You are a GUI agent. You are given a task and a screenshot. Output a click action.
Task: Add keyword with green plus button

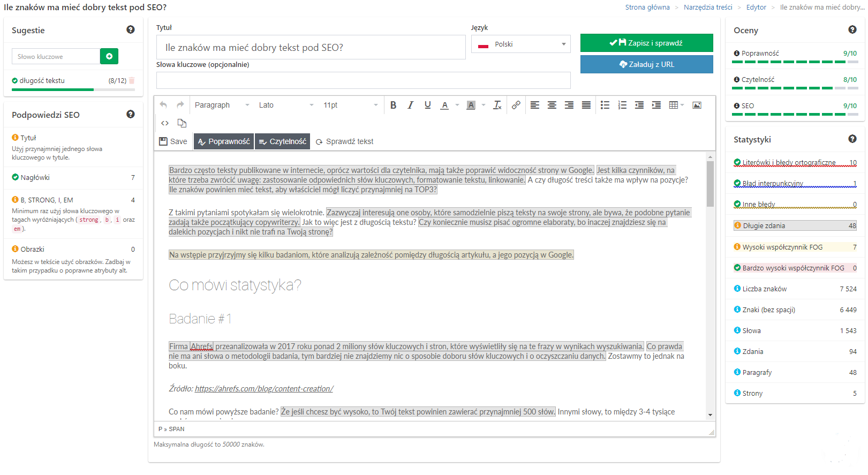[x=109, y=56]
